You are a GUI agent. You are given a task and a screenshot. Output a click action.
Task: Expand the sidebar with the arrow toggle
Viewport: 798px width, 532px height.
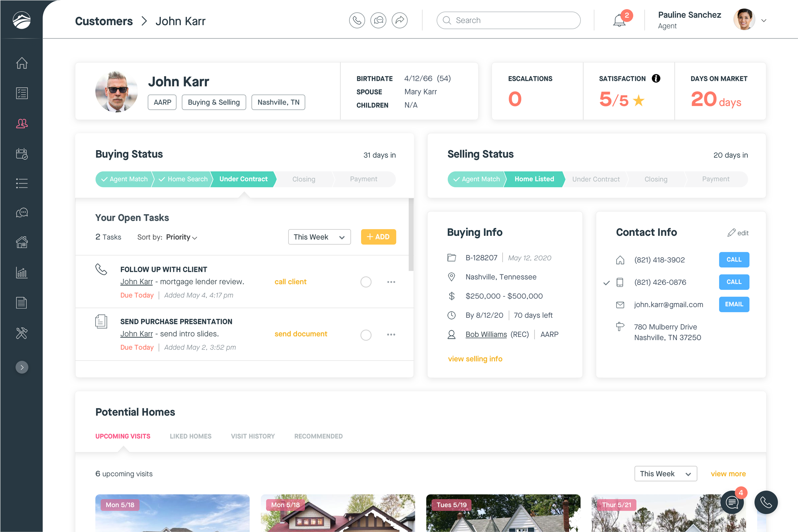click(x=22, y=367)
